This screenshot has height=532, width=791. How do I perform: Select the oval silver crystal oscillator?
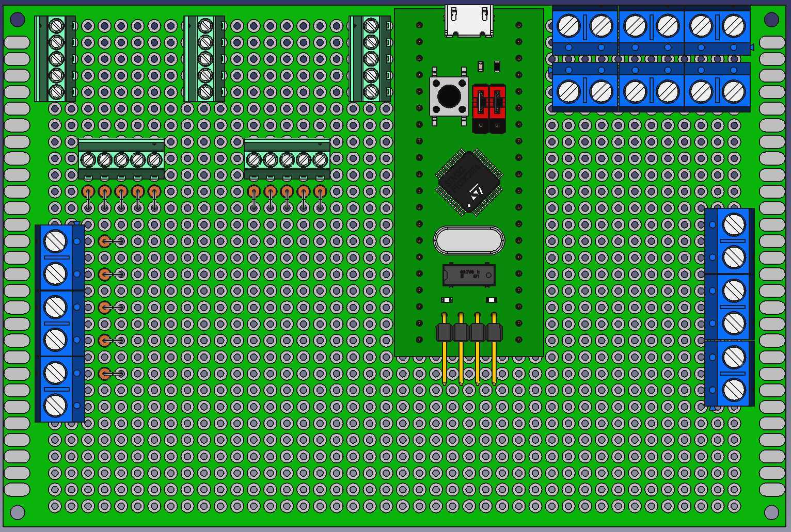coord(469,240)
